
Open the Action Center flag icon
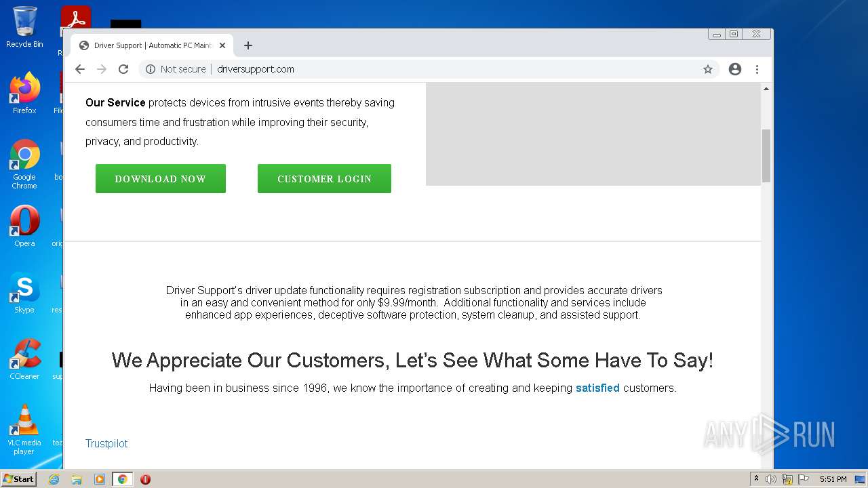click(804, 479)
